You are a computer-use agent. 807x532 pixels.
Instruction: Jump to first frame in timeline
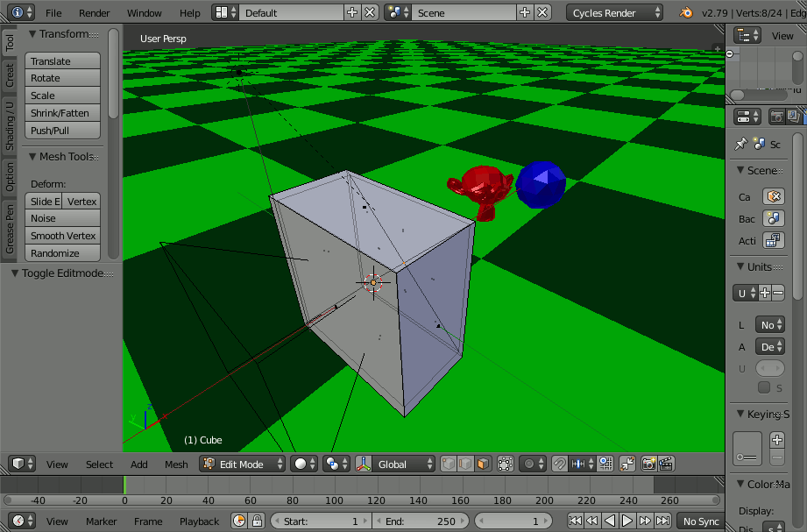point(575,521)
